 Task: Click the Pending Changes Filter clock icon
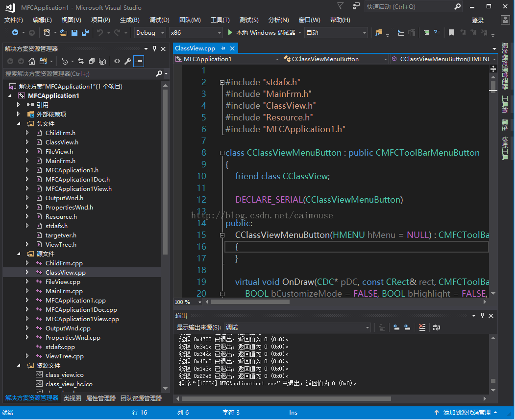(x=64, y=61)
